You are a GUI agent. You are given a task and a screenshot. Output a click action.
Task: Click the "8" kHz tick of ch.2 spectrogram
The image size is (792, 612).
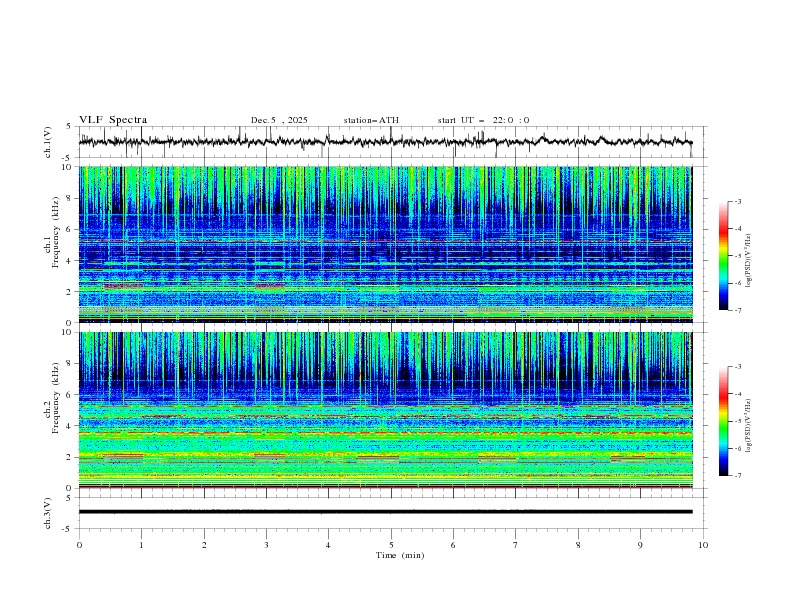click(x=71, y=364)
